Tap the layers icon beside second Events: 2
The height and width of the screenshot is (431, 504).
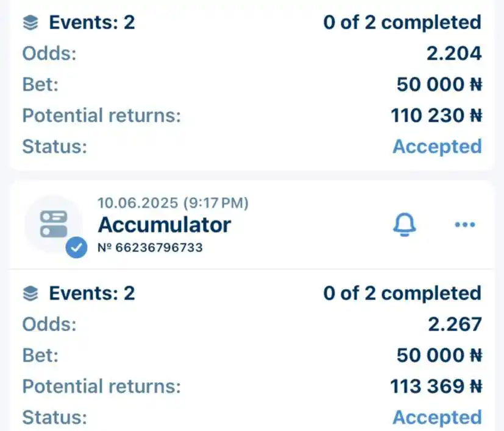click(30, 293)
